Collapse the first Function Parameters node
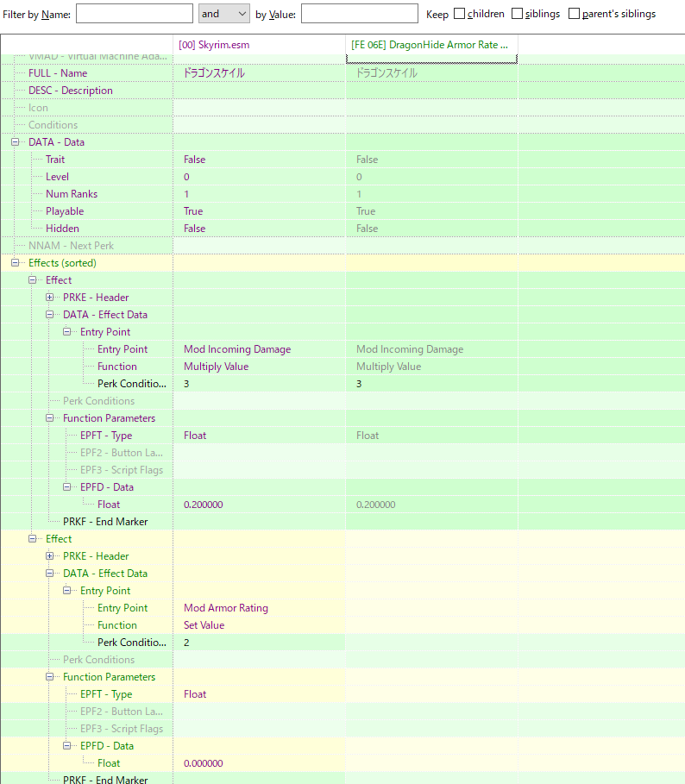 click(50, 418)
